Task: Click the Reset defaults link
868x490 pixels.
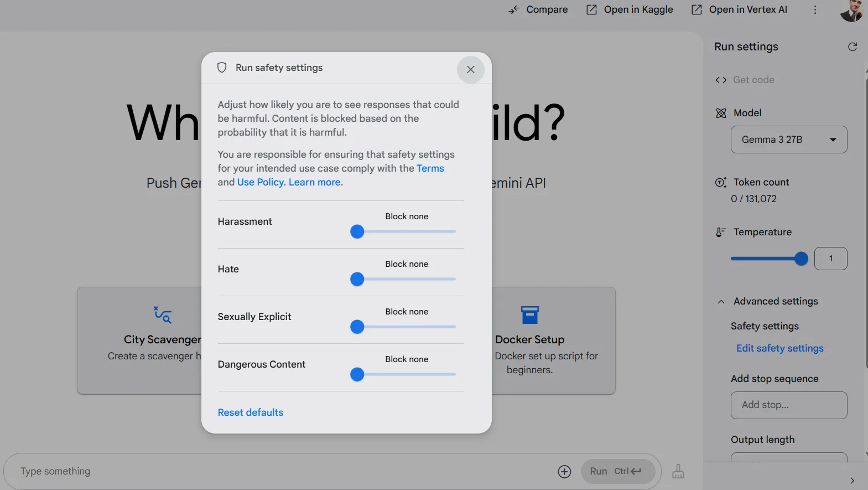Action: coord(250,412)
